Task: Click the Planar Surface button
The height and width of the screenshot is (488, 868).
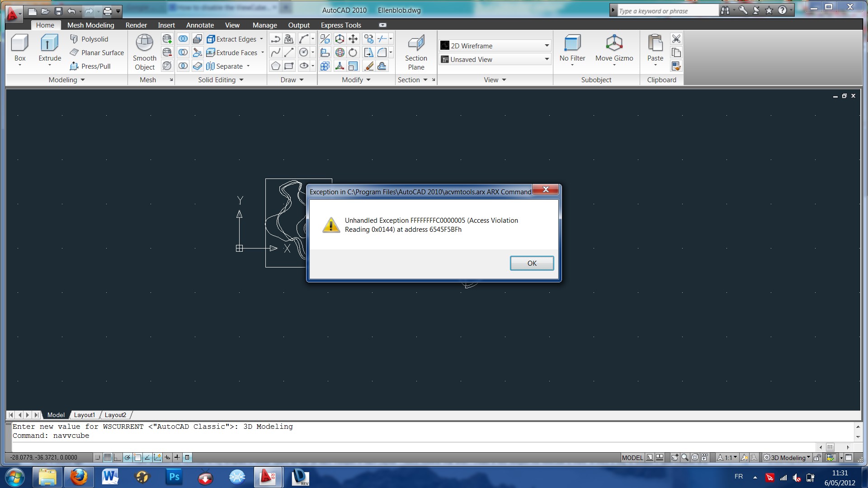Action: click(x=97, y=52)
